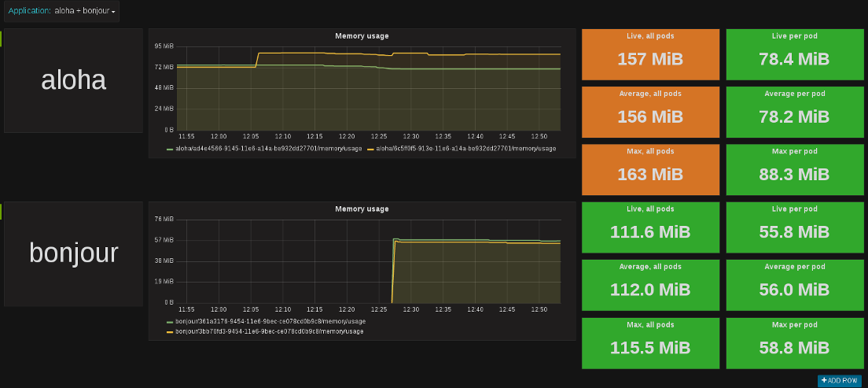The height and width of the screenshot is (388, 868).
Task: Click the green swatch of bonjour/361a3176 legend
Action: tap(170, 322)
